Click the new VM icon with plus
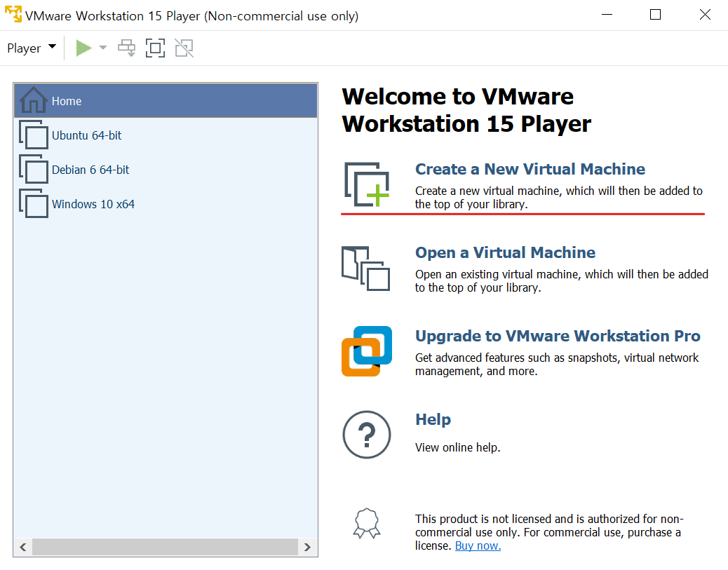Viewport: 728px width, 570px height. tap(367, 184)
